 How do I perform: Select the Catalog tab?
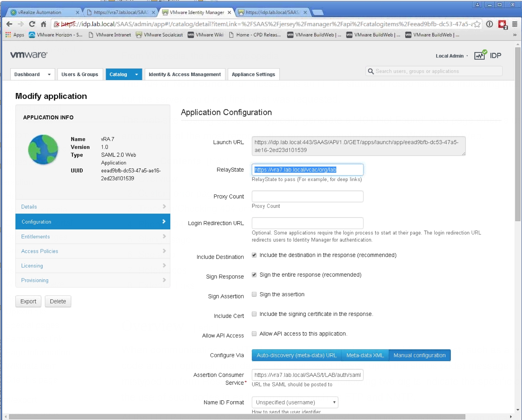click(x=118, y=74)
